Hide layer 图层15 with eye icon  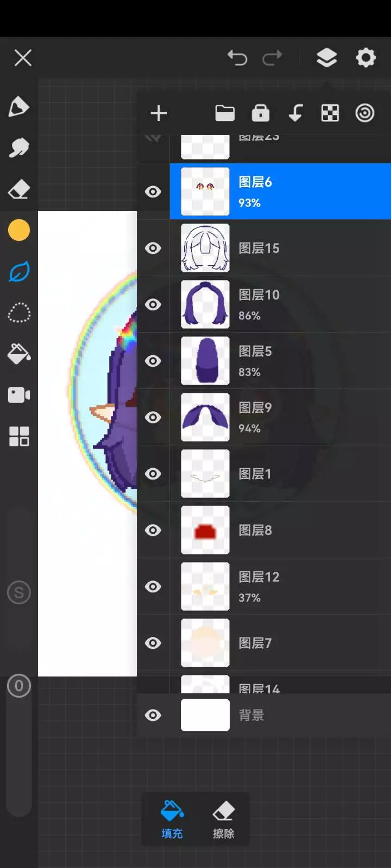tap(153, 248)
